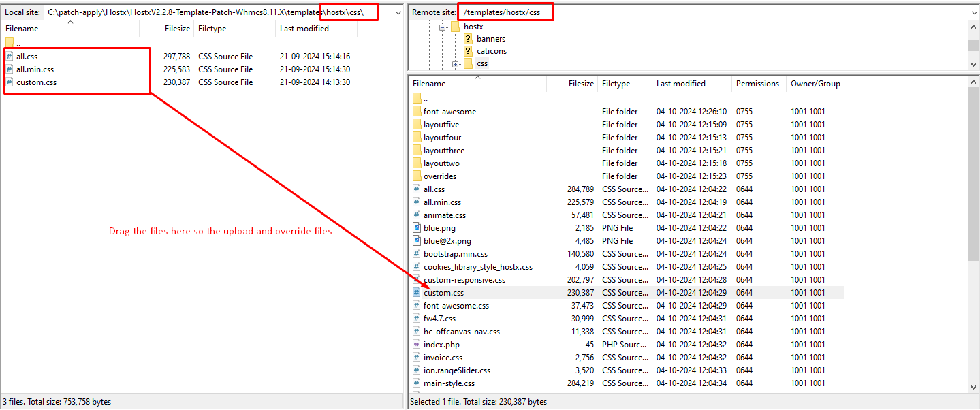Open the Local site path dropdown
The height and width of the screenshot is (410, 980).
coord(398,12)
